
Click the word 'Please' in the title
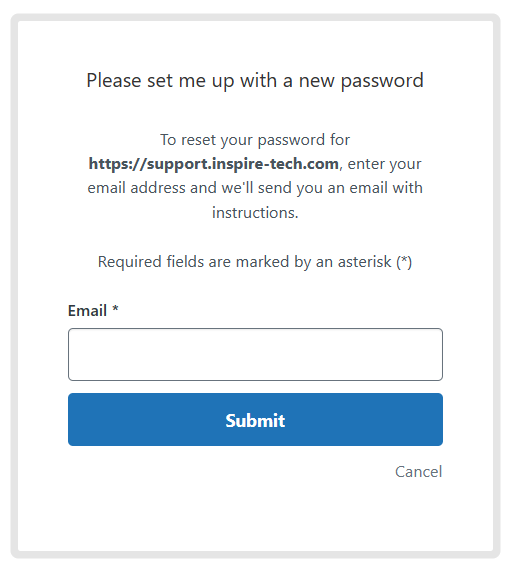(x=114, y=80)
